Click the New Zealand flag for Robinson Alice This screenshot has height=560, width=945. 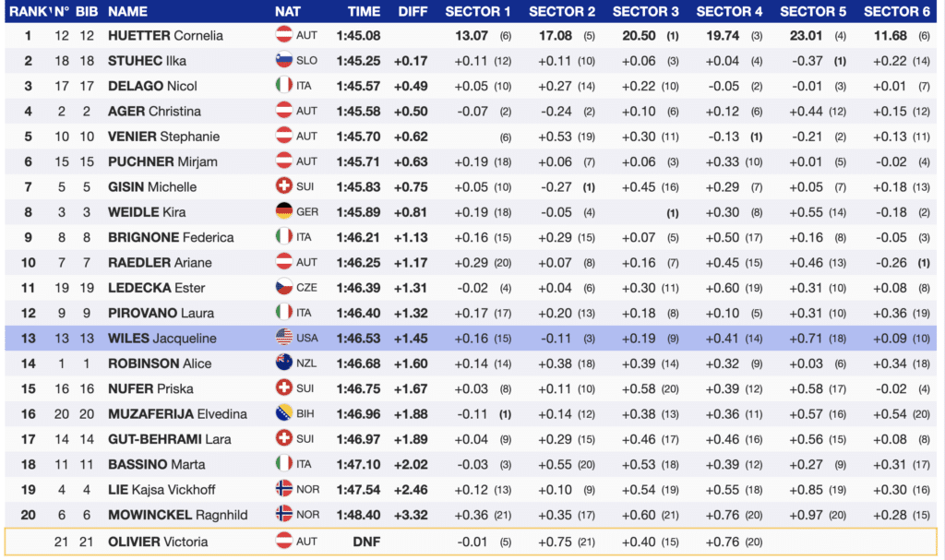click(284, 363)
